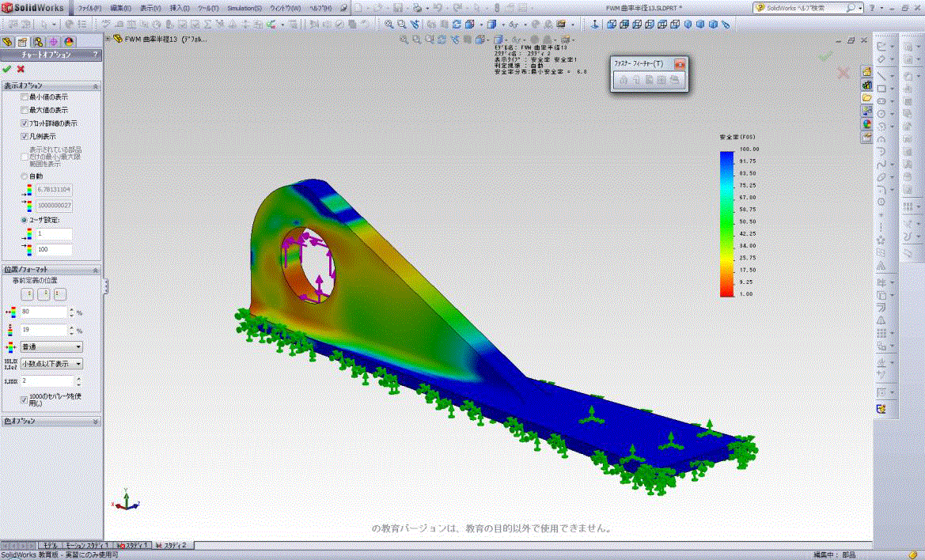The height and width of the screenshot is (560, 925).
Task: Expand the 色オプション section
Action: (x=95, y=422)
